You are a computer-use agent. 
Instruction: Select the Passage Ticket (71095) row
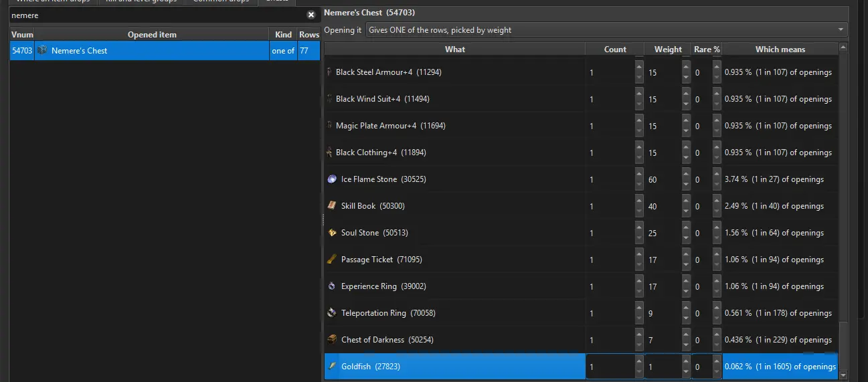[x=581, y=260]
